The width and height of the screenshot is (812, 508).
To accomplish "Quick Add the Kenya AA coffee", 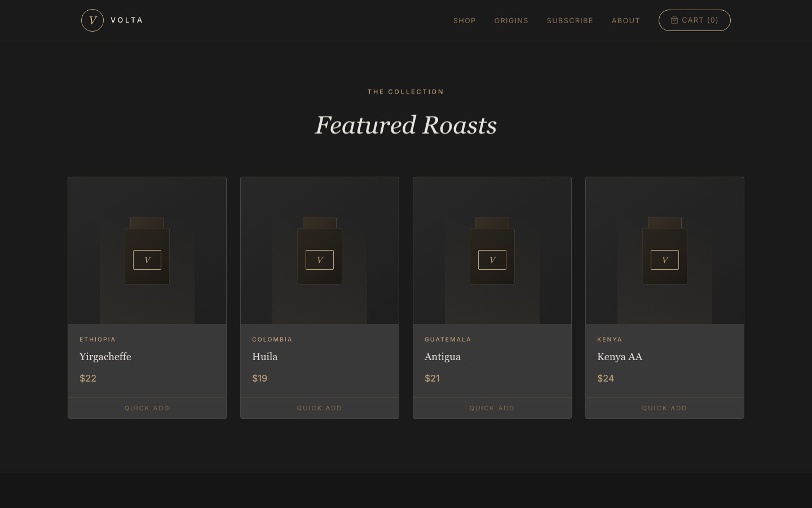I will (665, 408).
